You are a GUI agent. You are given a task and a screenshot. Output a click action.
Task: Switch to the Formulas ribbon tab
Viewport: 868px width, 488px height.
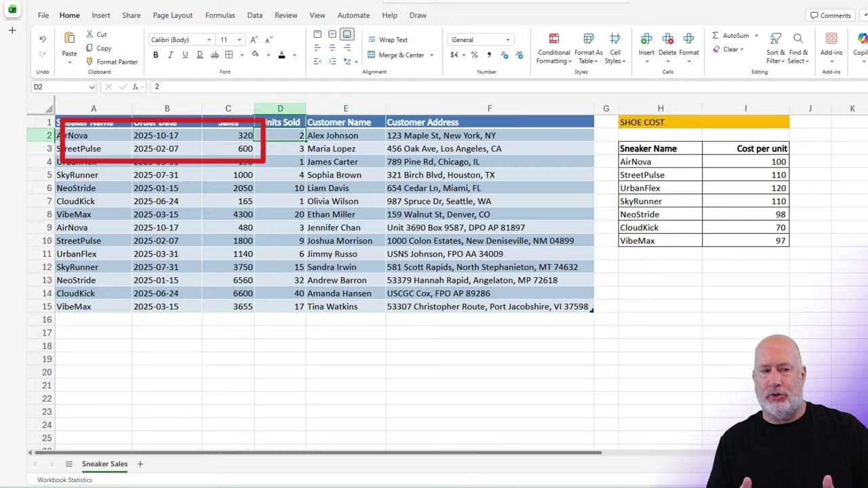pyautogui.click(x=220, y=15)
